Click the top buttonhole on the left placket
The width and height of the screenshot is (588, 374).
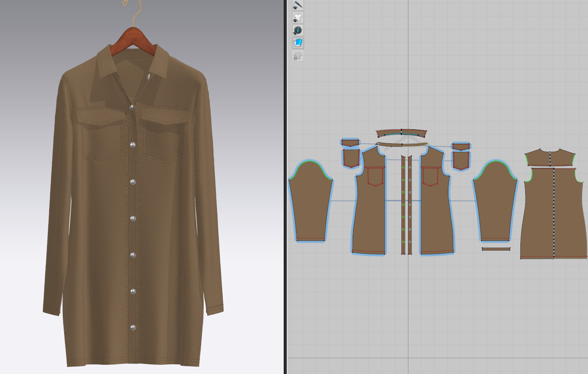[403, 167]
